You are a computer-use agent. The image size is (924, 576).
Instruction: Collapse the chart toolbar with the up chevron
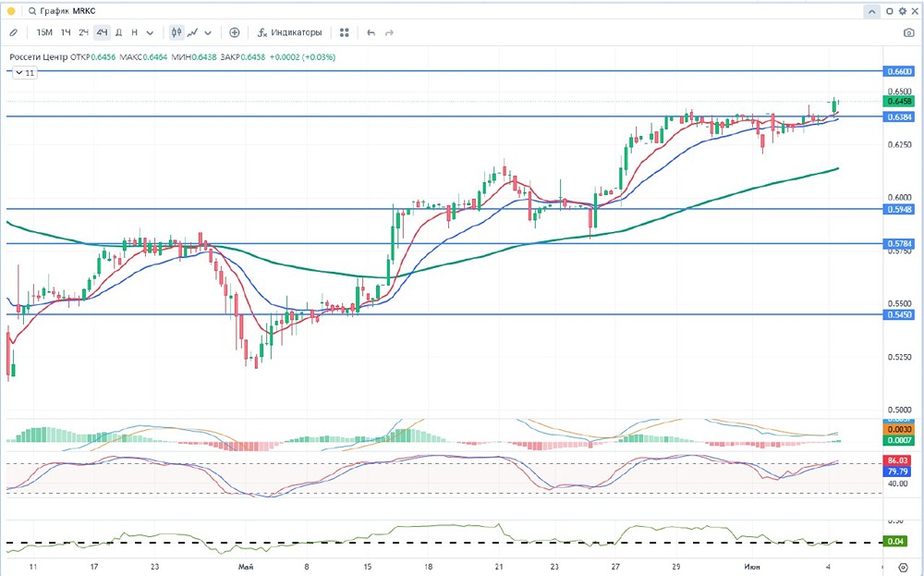(871, 11)
